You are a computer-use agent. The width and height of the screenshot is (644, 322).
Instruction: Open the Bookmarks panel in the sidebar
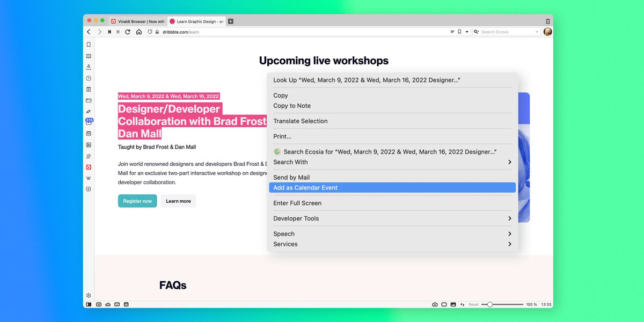[89, 45]
